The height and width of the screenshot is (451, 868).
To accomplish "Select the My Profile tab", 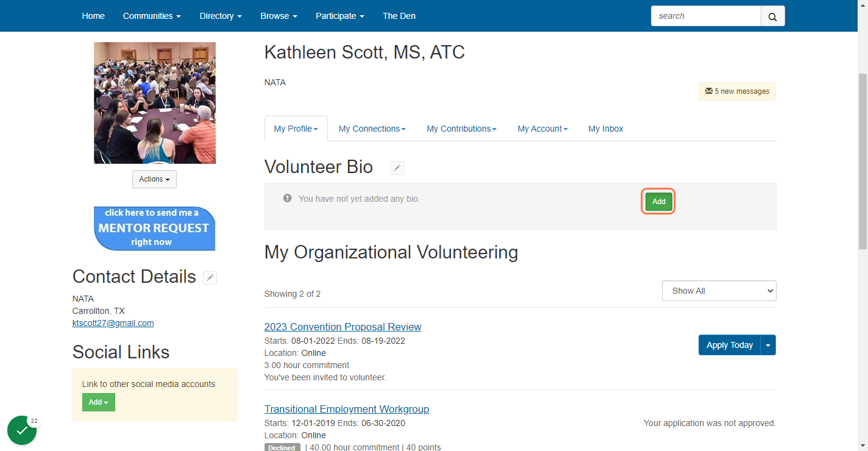I will (x=296, y=129).
